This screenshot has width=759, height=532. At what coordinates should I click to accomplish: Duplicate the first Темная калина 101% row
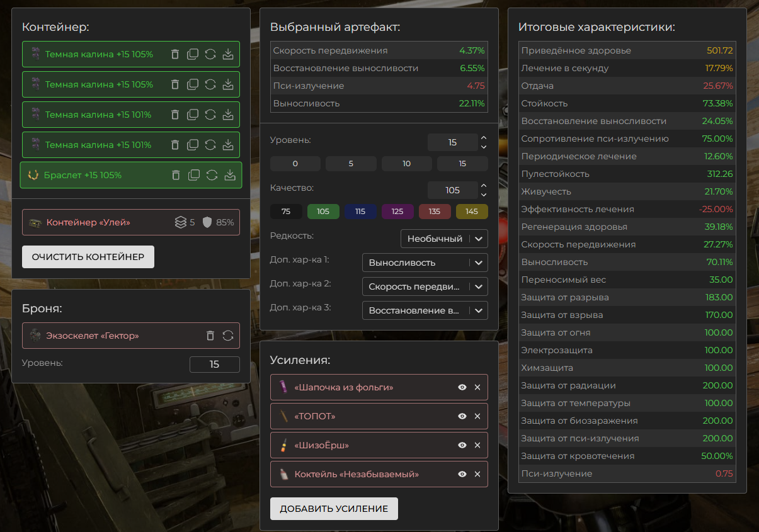pos(193,115)
